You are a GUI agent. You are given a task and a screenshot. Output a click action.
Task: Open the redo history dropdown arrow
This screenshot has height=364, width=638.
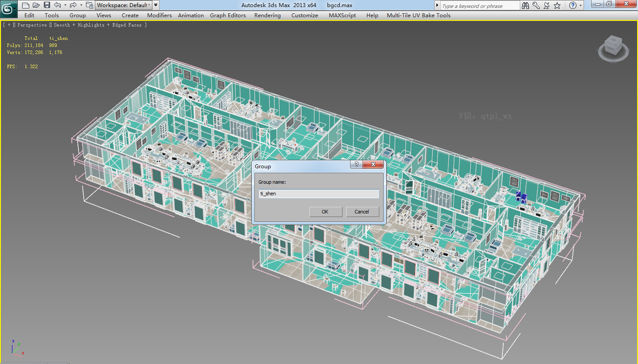coord(81,5)
